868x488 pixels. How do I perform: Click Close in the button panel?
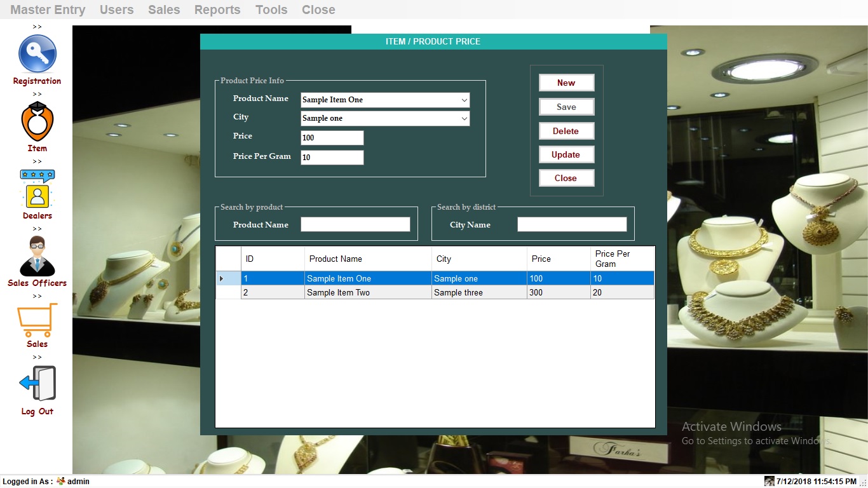click(x=566, y=178)
